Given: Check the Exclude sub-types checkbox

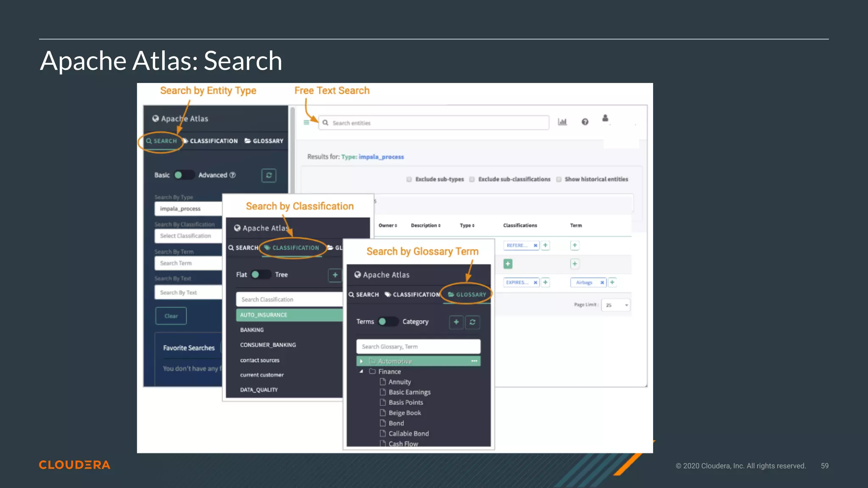Looking at the screenshot, I should 409,179.
